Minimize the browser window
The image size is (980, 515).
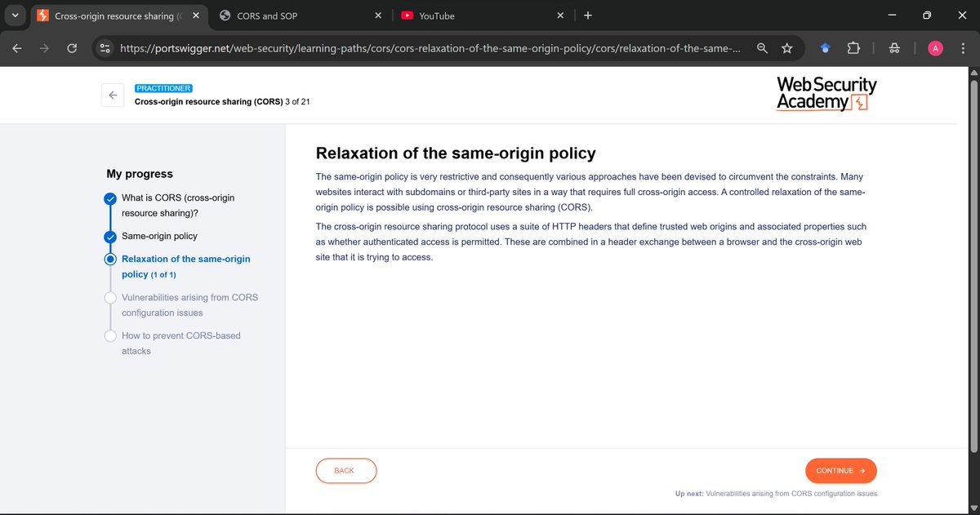click(890, 16)
